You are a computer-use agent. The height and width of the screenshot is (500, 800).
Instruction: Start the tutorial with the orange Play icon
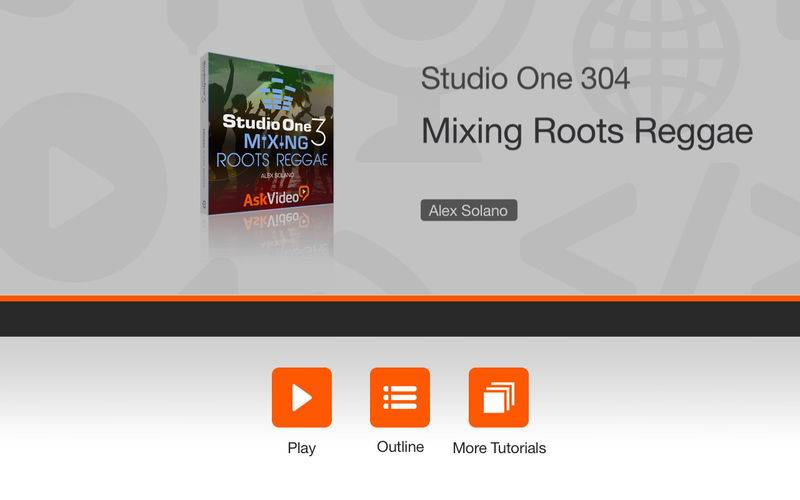pyautogui.click(x=302, y=397)
